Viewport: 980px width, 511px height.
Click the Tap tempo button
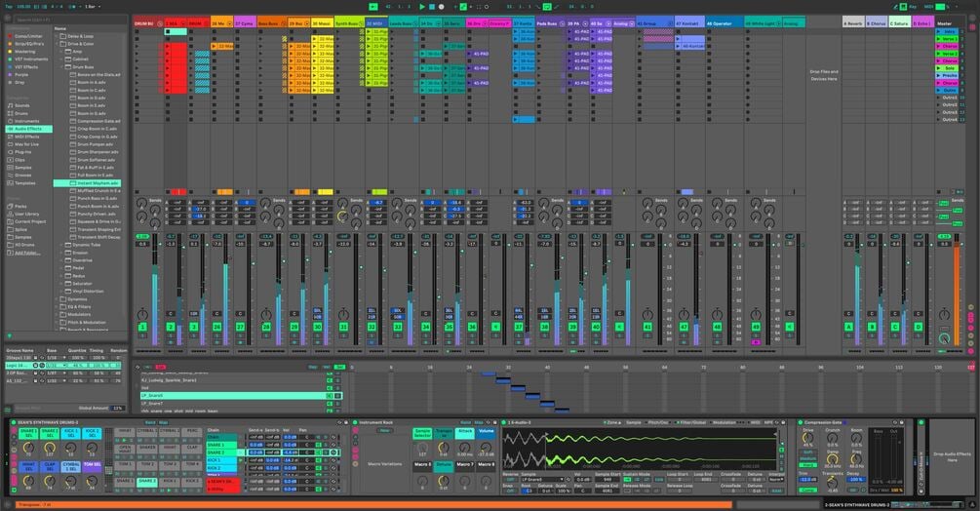point(9,6)
